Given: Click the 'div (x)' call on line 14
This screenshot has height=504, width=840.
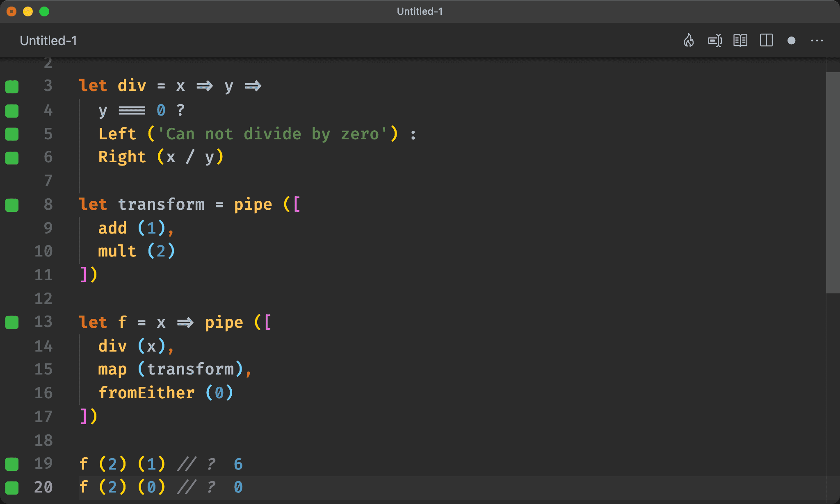Looking at the screenshot, I should click(x=132, y=346).
